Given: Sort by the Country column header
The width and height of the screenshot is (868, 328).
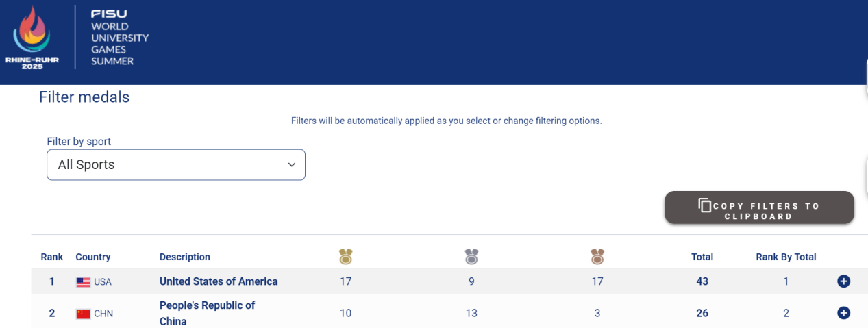Looking at the screenshot, I should 93,257.
